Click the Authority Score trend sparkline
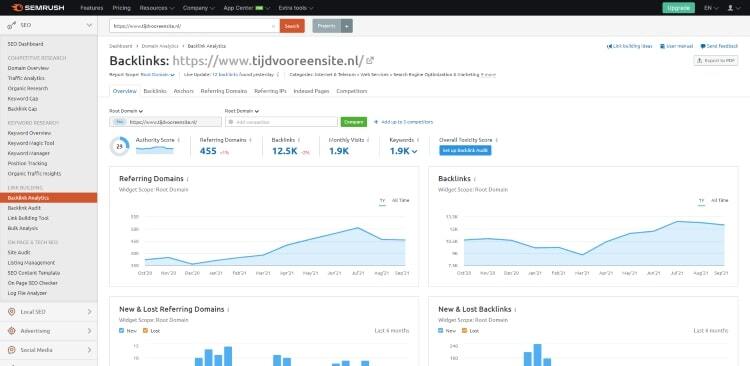 (154, 150)
